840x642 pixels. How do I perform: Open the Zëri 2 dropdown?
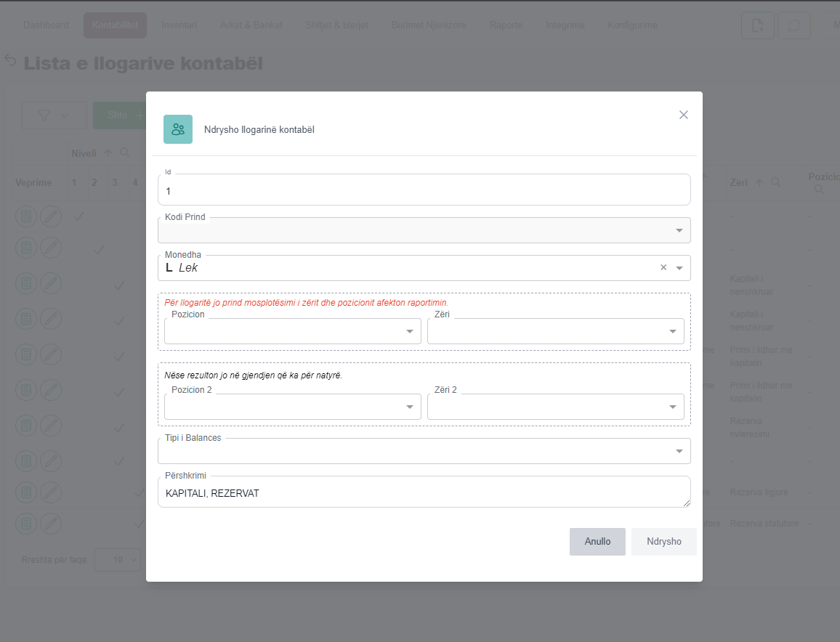672,407
